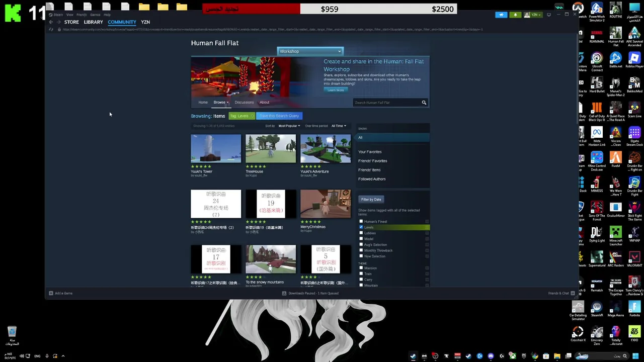Open Meta Horizon Link desktop shortcut

(x=597, y=137)
